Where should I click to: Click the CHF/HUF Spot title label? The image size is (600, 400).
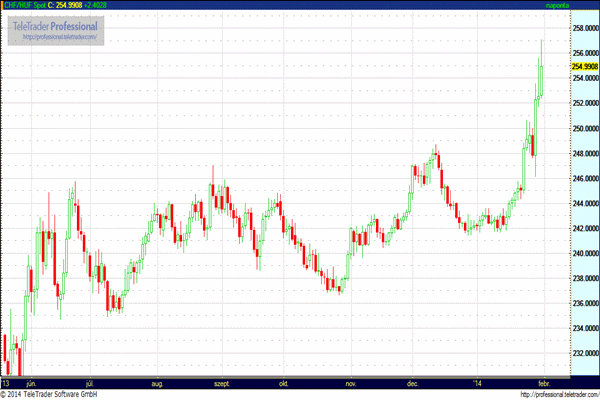pos(24,5)
